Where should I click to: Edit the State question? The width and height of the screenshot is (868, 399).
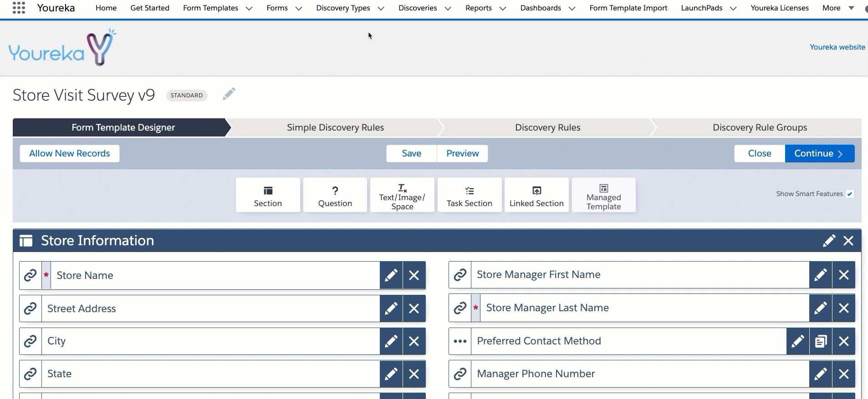391,374
